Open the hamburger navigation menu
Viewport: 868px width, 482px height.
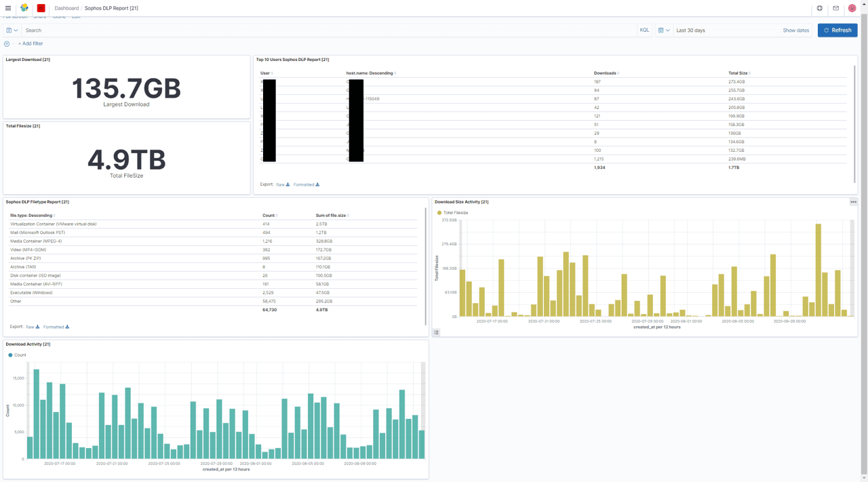coord(8,8)
